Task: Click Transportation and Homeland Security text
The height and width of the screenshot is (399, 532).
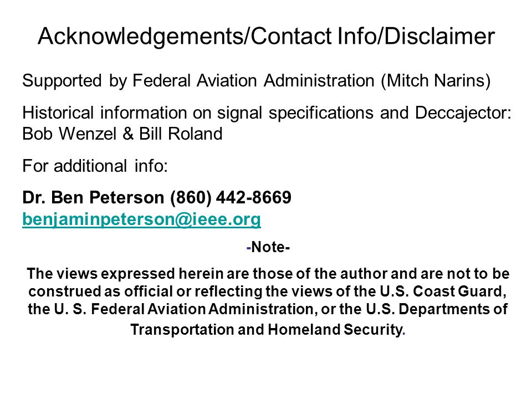Action: [268, 329]
